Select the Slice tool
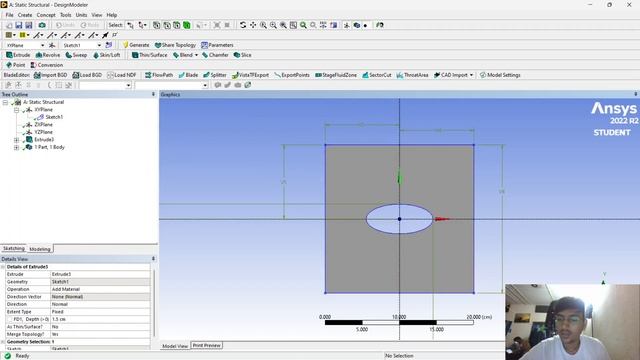The width and height of the screenshot is (640, 360). (242, 55)
